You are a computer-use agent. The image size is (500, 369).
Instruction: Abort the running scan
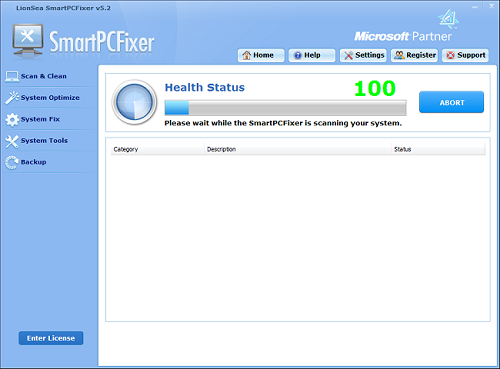tap(451, 102)
